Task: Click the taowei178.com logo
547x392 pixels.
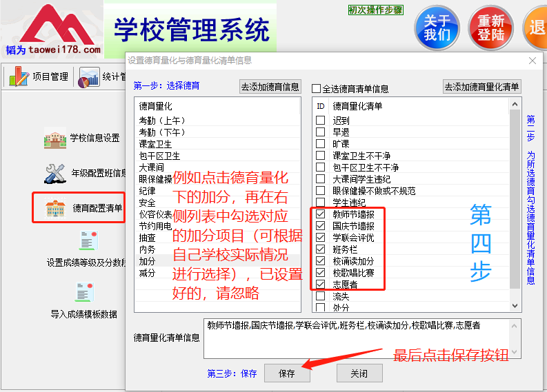Action: (x=53, y=30)
